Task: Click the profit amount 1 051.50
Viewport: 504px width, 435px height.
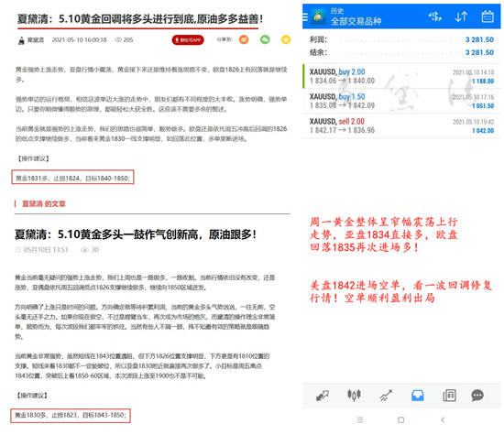Action: (x=483, y=106)
